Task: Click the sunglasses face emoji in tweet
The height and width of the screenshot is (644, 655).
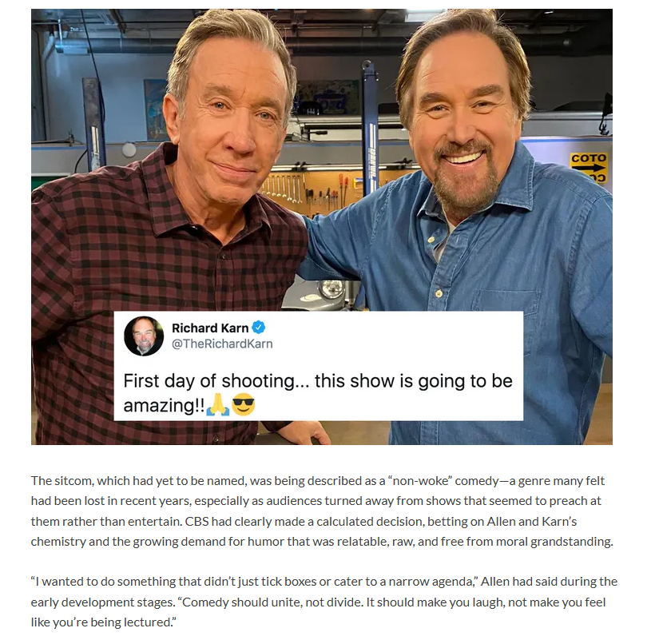Action: click(x=243, y=404)
